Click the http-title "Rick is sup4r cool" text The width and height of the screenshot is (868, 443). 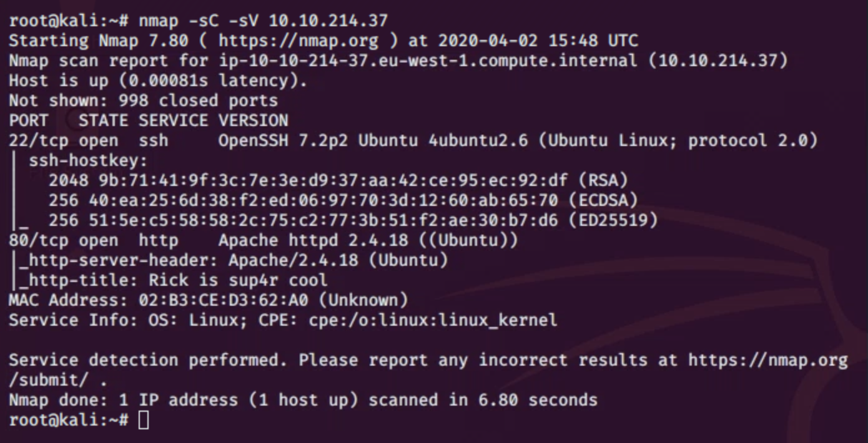[237, 280]
